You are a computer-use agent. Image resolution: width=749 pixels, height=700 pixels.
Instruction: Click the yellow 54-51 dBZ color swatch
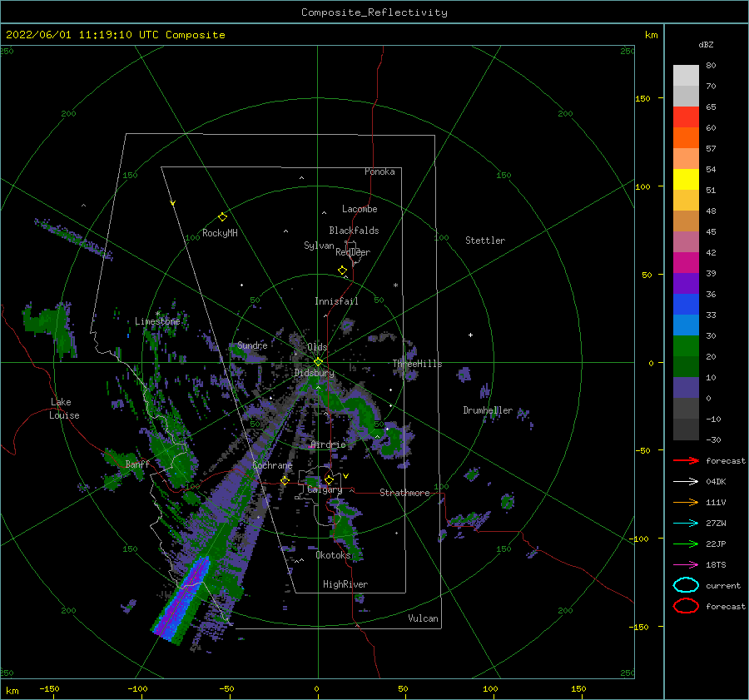pos(686,180)
